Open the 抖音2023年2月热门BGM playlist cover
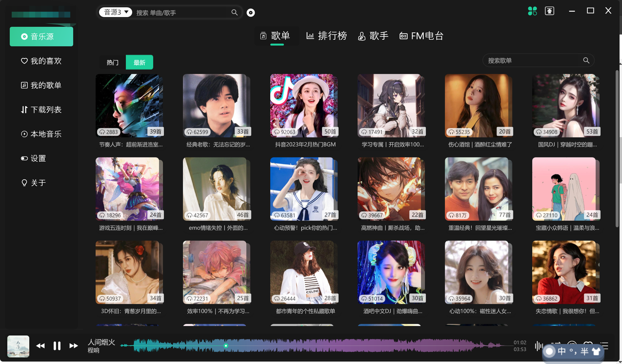 click(304, 105)
